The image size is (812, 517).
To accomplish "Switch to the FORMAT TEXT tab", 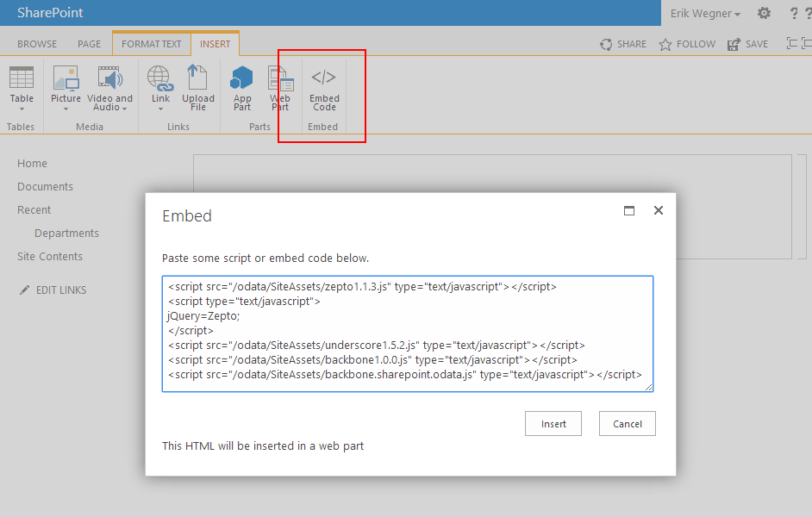I will [152, 44].
